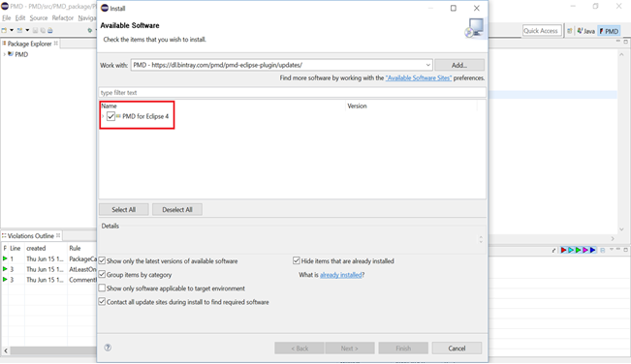Click the Save icon in the toolbar
Viewport: 631px width, 364px height.
36,30
